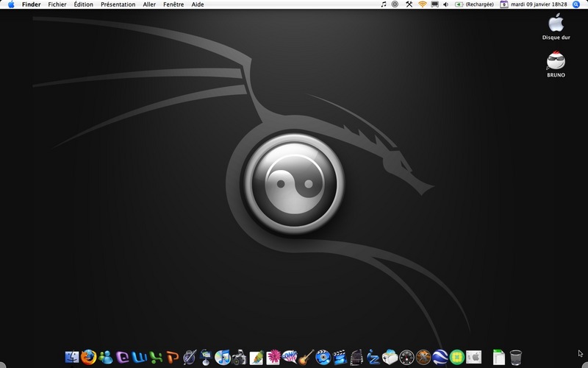Click the battery Rechargée status
588x368 pixels.
pyautogui.click(x=474, y=4)
